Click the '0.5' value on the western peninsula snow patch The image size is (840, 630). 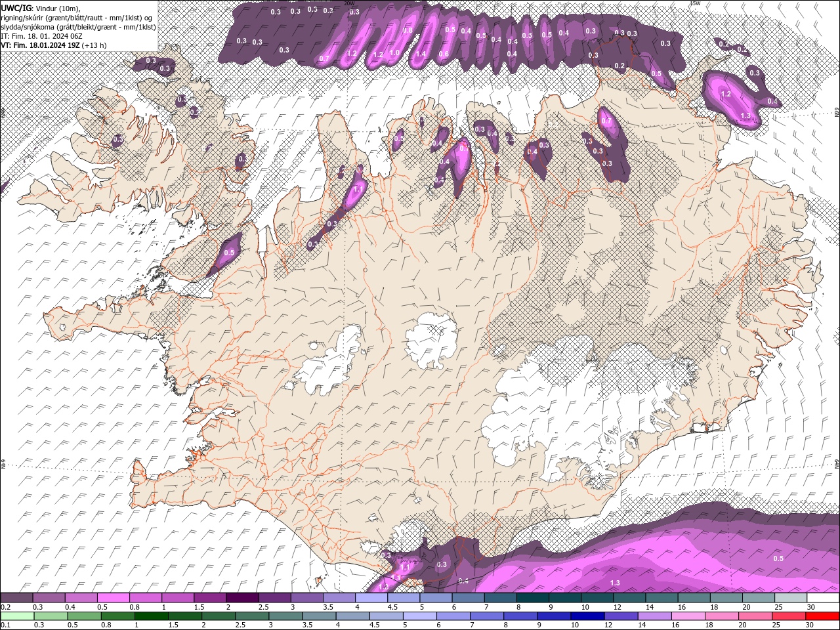tap(229, 253)
